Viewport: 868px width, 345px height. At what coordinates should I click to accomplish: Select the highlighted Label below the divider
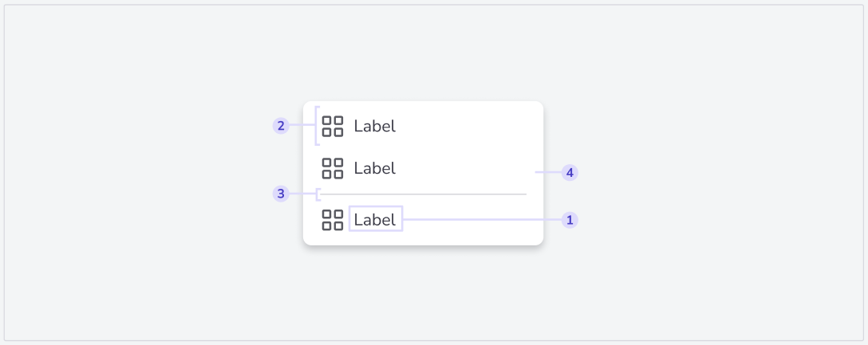(x=375, y=219)
